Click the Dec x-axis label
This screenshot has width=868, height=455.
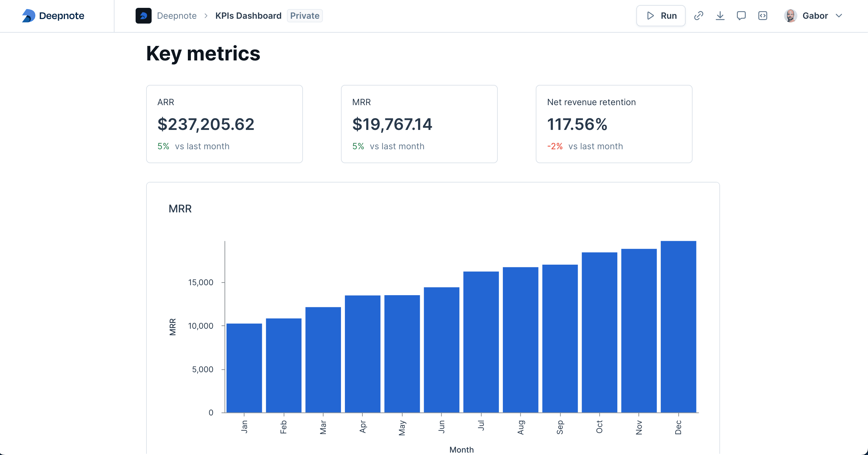click(x=678, y=428)
